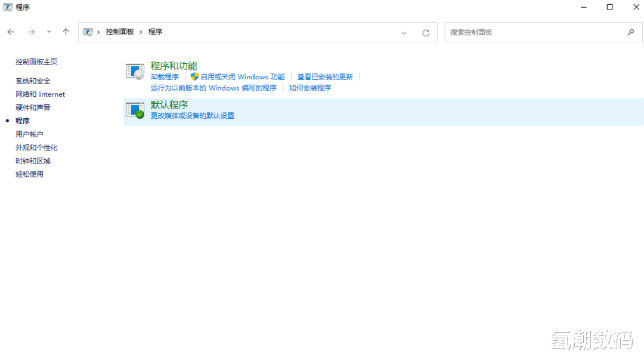Click the 默认程序 (Default Programs) icon
The image size is (644, 364).
coord(134,109)
